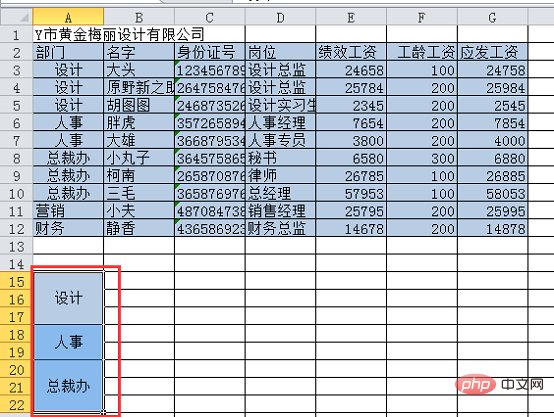The width and height of the screenshot is (554, 417).
Task: Select the 财务总监 position cell
Action: (x=280, y=229)
